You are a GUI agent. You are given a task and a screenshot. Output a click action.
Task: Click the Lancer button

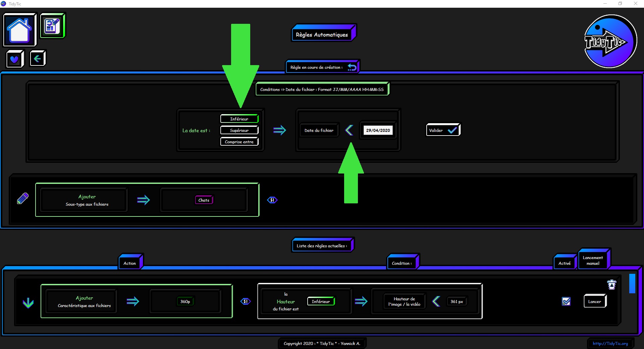595,301
